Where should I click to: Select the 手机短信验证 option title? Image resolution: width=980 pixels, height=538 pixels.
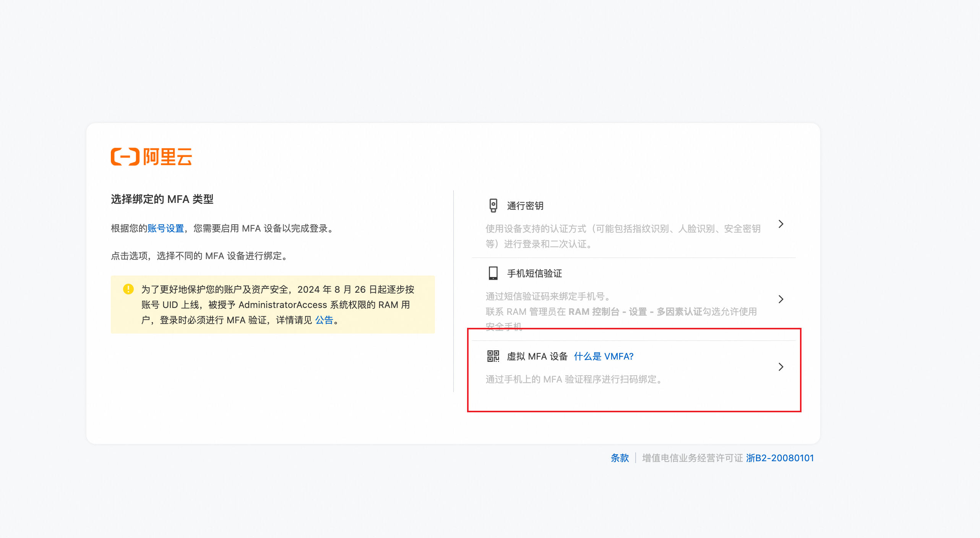pyautogui.click(x=534, y=274)
